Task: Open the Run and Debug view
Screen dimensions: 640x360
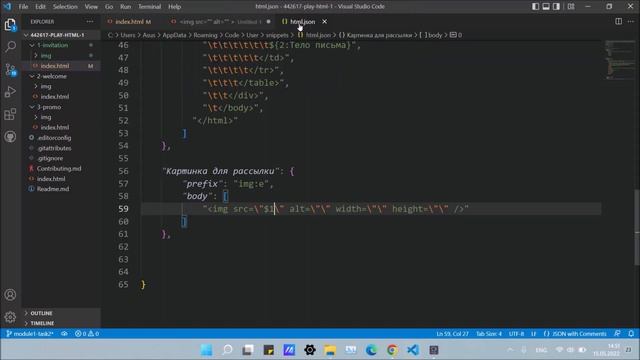Action: click(10, 92)
